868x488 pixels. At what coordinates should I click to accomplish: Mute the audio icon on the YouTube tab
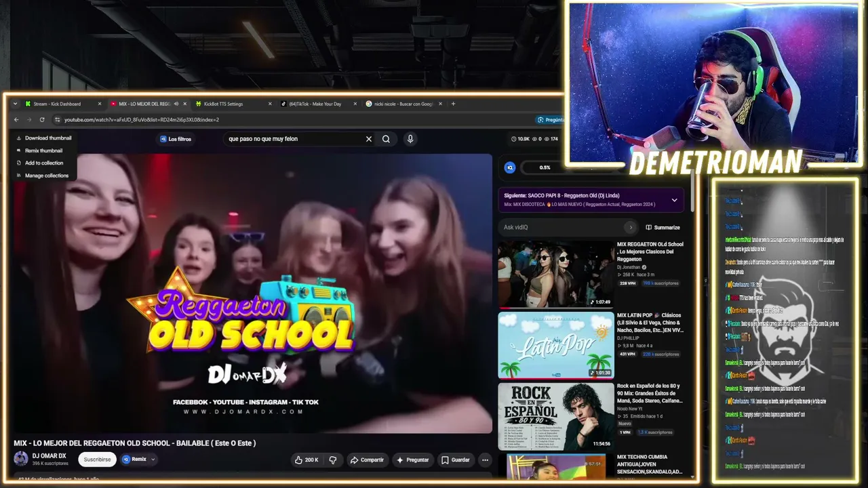click(x=176, y=104)
